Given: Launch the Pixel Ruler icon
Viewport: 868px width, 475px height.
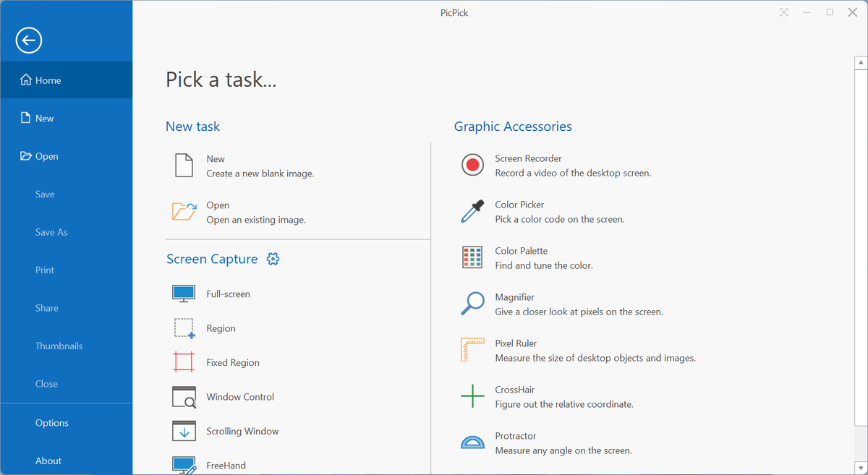Looking at the screenshot, I should (x=472, y=350).
